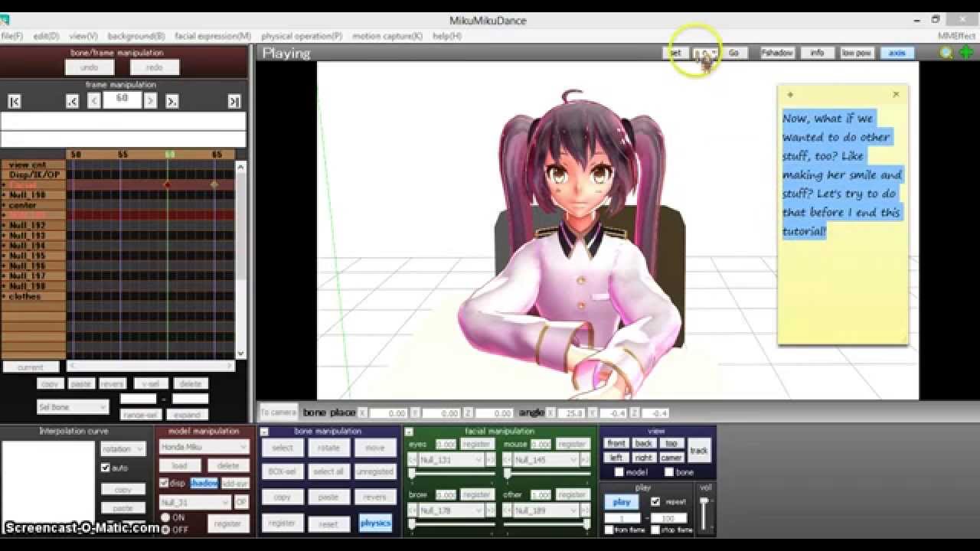Click the timeline vertical scrollbar down arrow
This screenshot has height=551, width=980.
(241, 354)
